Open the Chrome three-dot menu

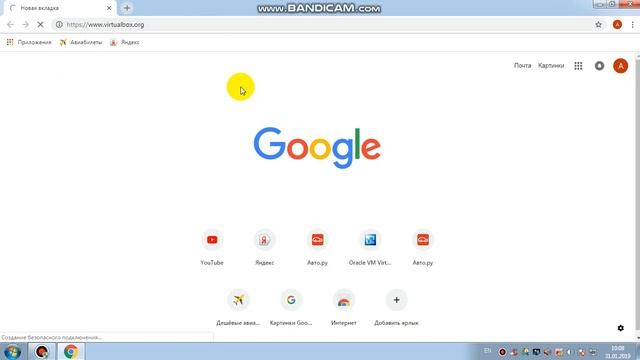point(632,24)
